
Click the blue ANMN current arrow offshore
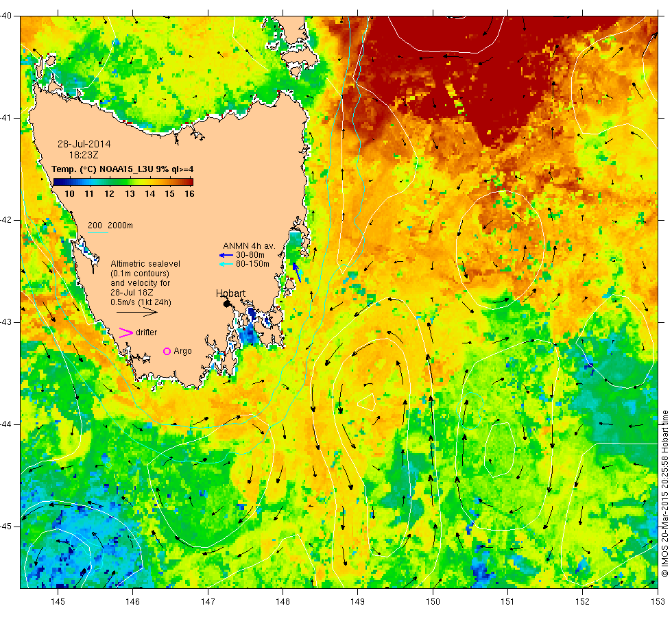[x=297, y=273]
